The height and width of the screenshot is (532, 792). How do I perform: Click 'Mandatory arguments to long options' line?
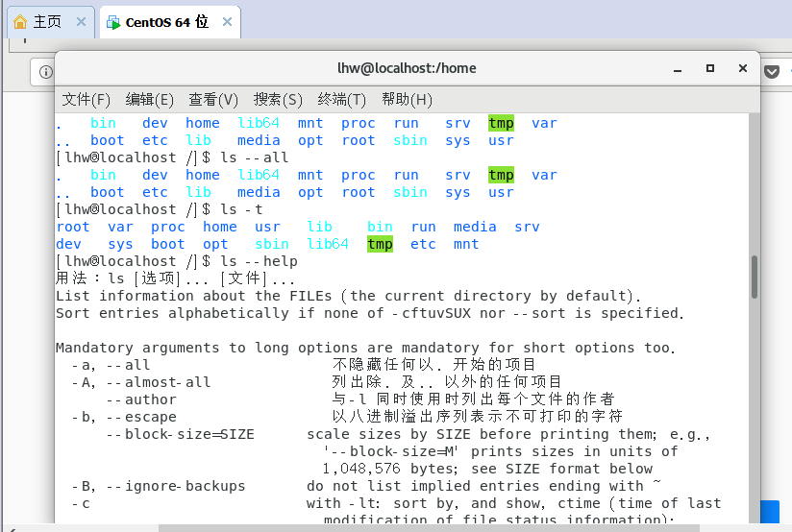[x=365, y=348]
